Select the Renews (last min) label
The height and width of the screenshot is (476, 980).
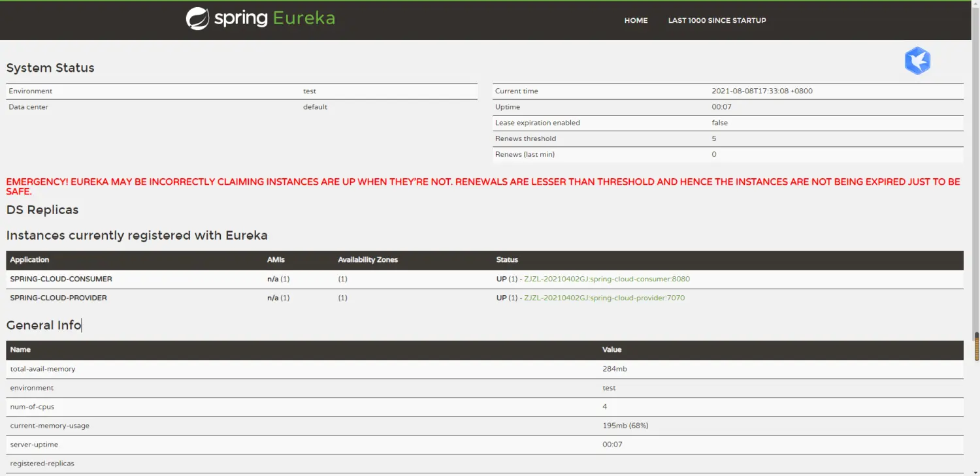pos(525,154)
